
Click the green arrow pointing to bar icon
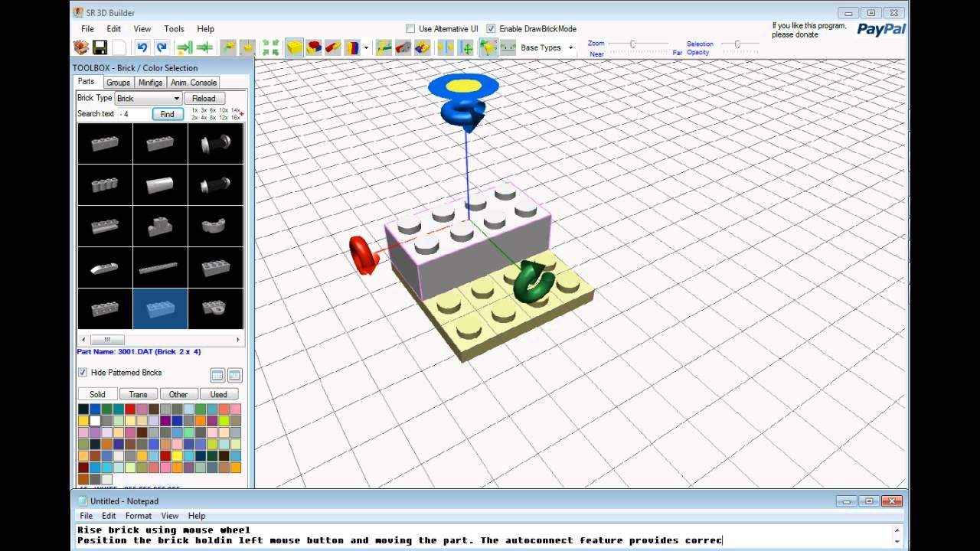tap(185, 47)
